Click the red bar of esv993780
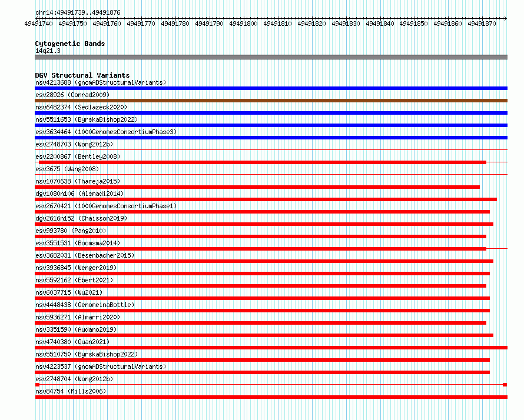 [261, 236]
